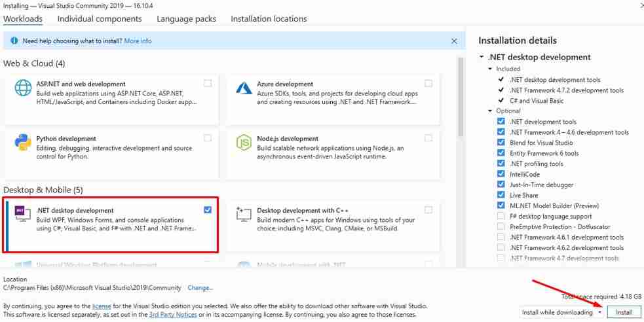Uncheck .NET Framework 4 – 4.6 development tools
The width and height of the screenshot is (644, 322).
501,132
